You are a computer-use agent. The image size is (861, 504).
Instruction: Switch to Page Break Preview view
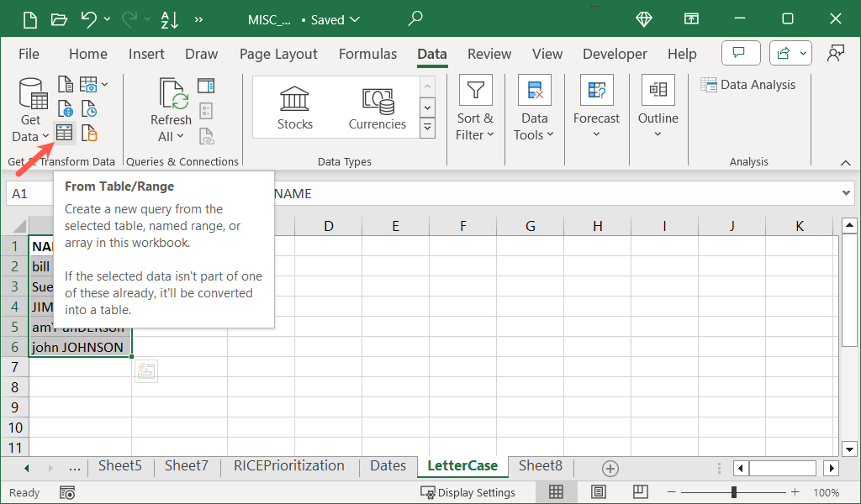[640, 492]
